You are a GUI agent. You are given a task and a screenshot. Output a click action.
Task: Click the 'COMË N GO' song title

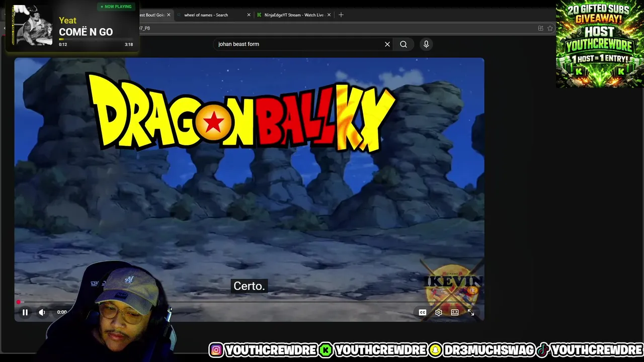[86, 32]
